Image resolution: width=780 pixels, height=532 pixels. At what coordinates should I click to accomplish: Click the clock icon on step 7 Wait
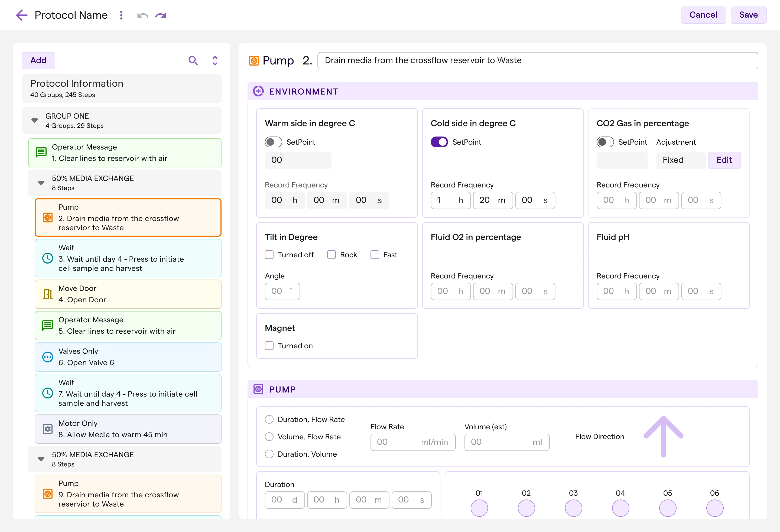tap(48, 393)
